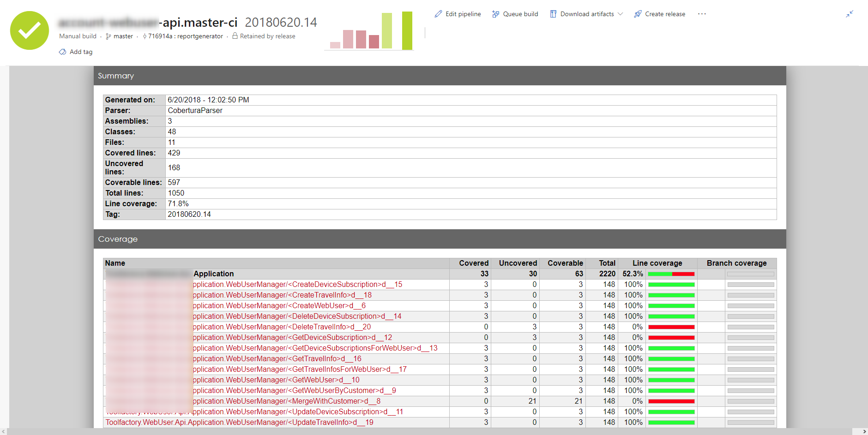Screen dimensions: 868x435
Task: Click the lock icon for Retained by release
Action: pos(235,36)
